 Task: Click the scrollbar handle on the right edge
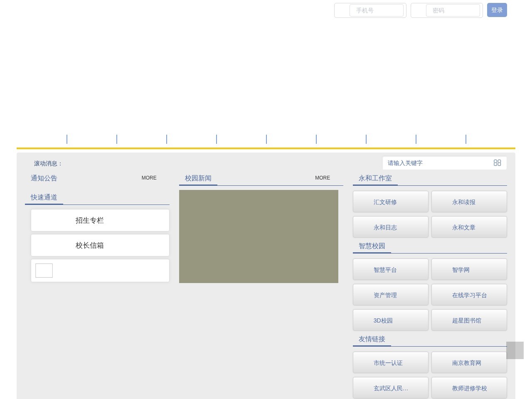(515, 350)
